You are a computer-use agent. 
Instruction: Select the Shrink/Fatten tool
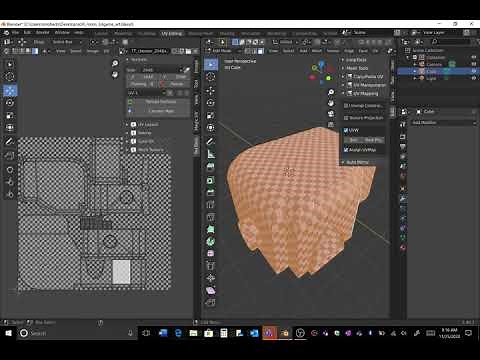(x=211, y=278)
